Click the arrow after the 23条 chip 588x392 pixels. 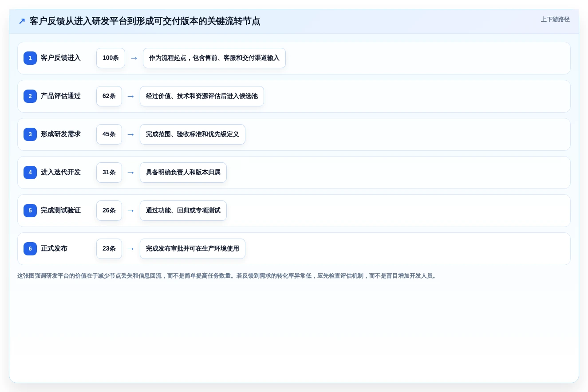131,249
